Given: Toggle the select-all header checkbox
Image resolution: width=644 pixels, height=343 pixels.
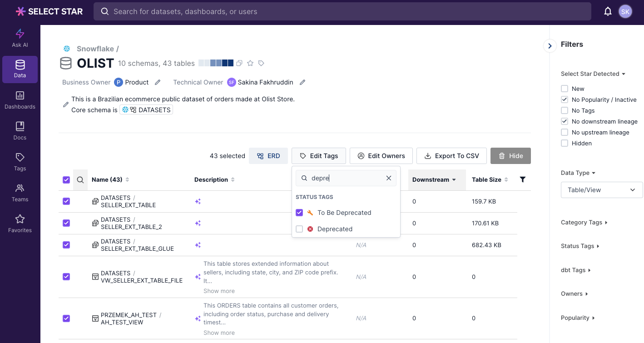Looking at the screenshot, I should coord(66,180).
